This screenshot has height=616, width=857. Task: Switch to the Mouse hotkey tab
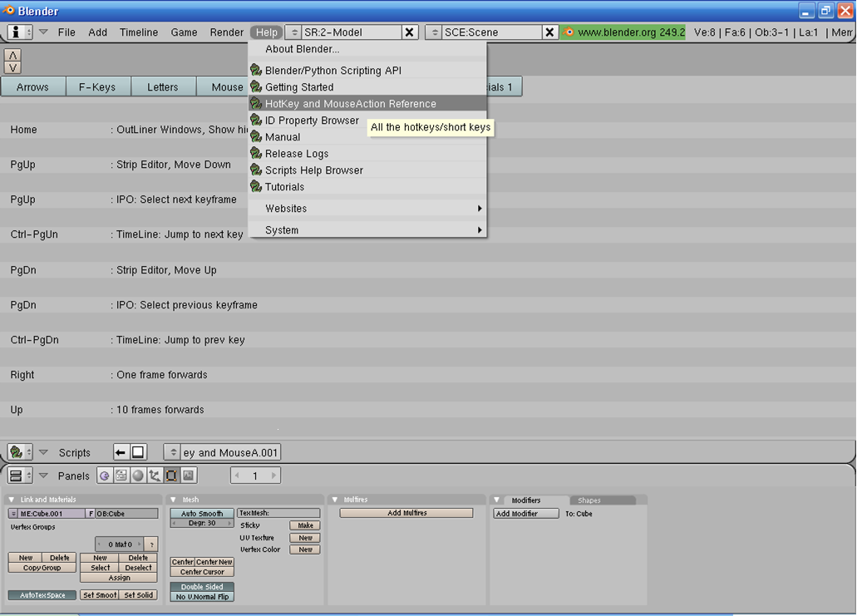[x=224, y=87]
